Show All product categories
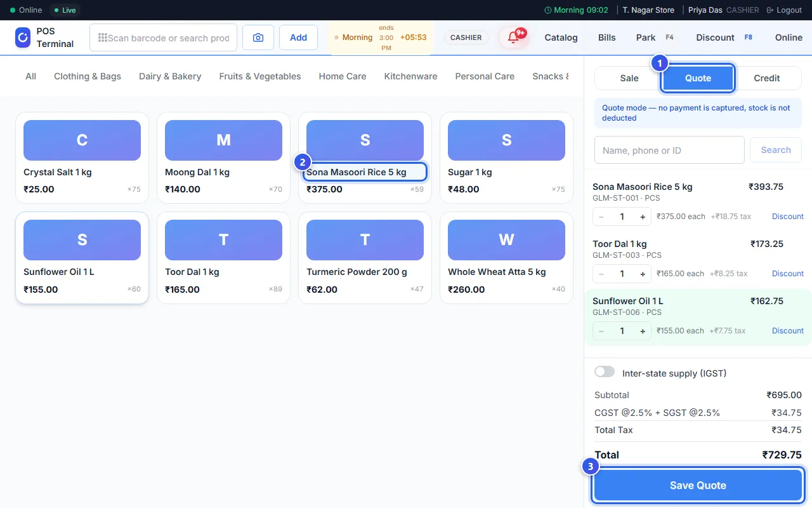 click(x=30, y=76)
